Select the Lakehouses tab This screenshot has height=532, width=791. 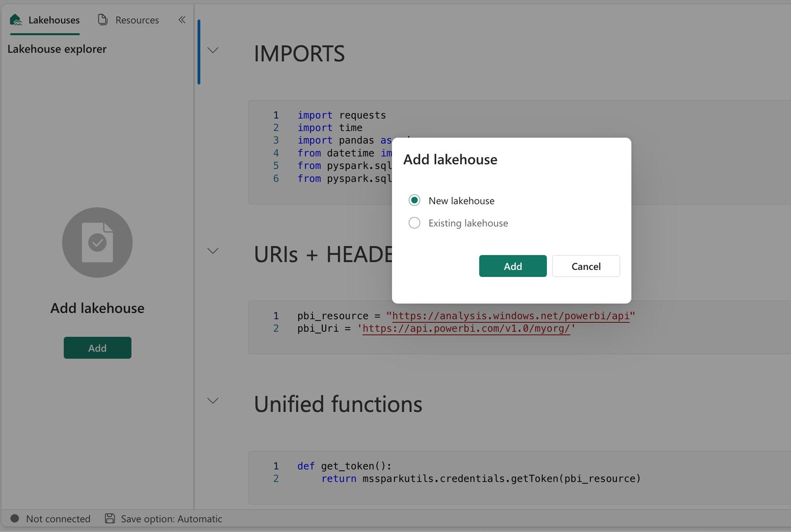point(53,20)
